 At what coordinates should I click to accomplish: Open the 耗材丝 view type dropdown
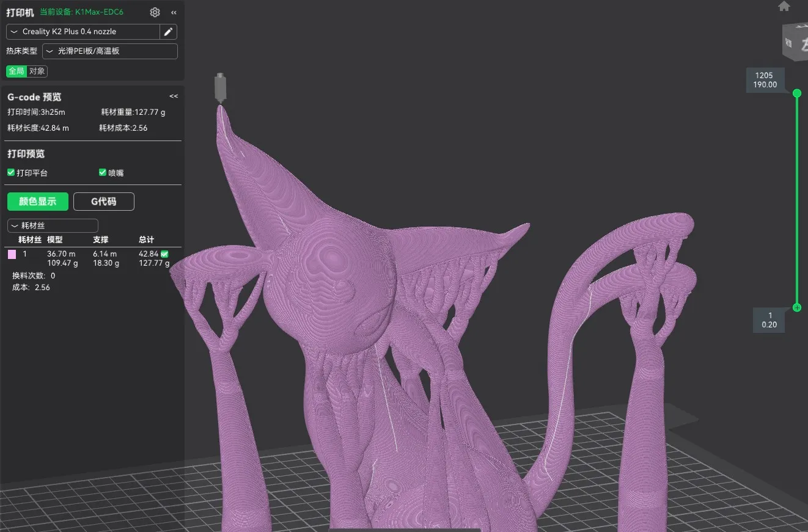(x=53, y=226)
